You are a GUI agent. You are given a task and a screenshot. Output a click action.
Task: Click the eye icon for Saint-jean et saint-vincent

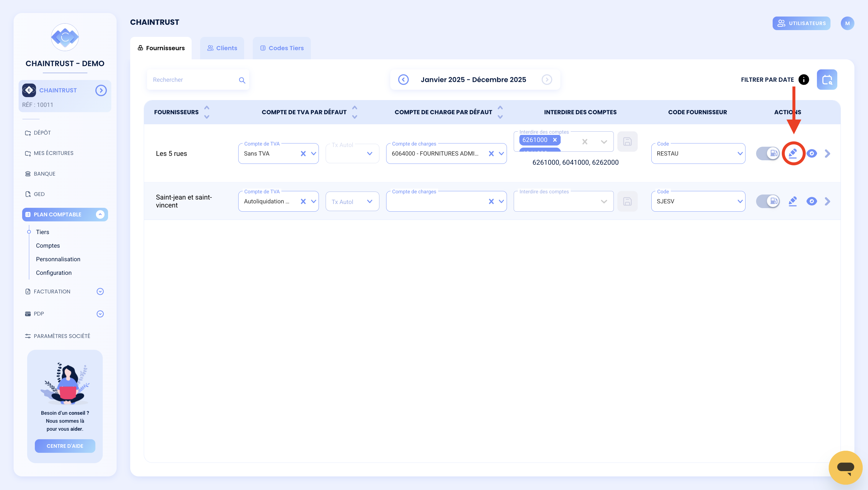point(811,201)
